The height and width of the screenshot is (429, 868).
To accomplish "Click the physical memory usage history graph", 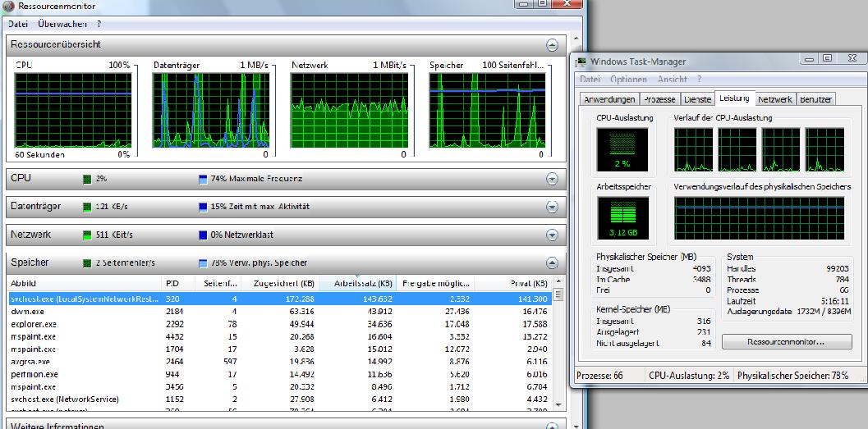I will [760, 218].
